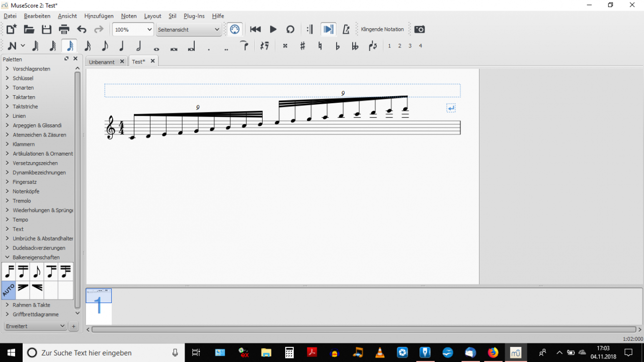Toggle the metronome
Image resolution: width=644 pixels, height=362 pixels.
[346, 29]
